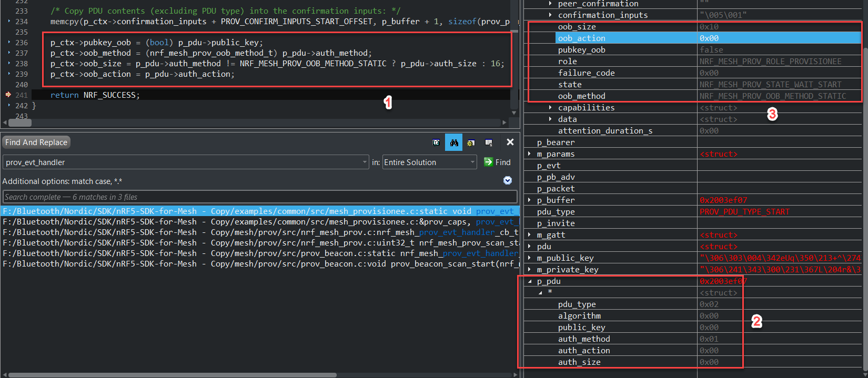Viewport: 868px width, 378px height.
Task: Click the gutter marker at line 242
Action: [9, 106]
